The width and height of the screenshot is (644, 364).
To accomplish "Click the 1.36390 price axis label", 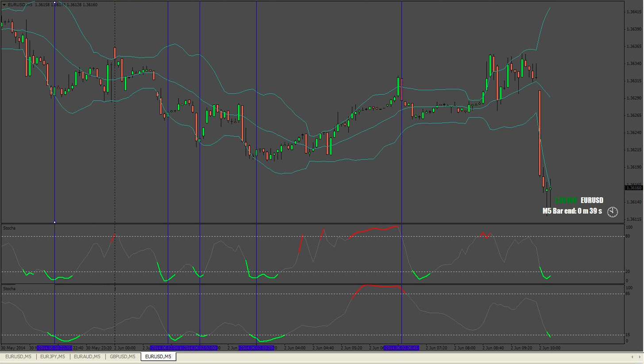I will [635, 29].
